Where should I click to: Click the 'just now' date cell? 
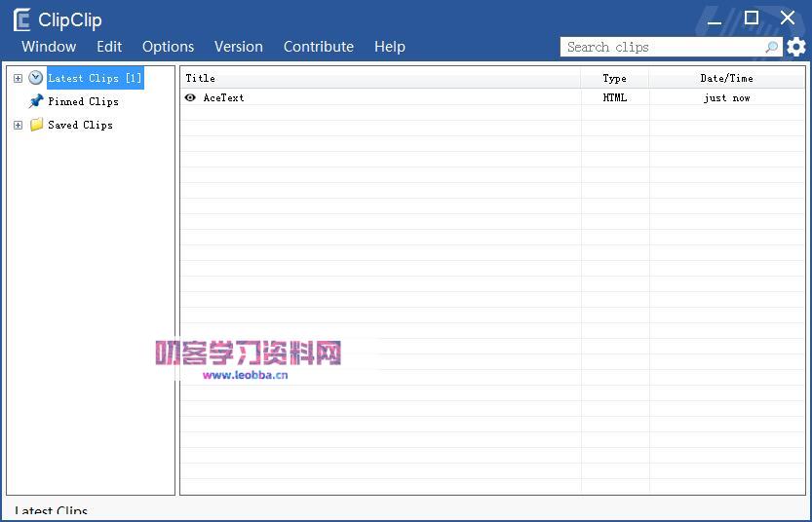(x=726, y=97)
